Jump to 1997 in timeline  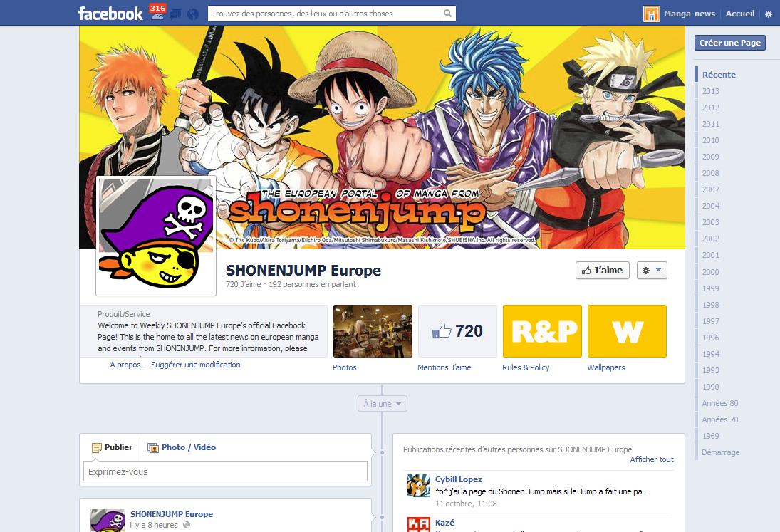[x=710, y=321]
